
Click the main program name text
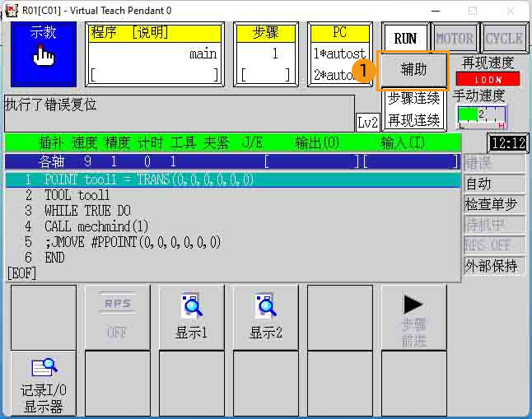point(203,54)
